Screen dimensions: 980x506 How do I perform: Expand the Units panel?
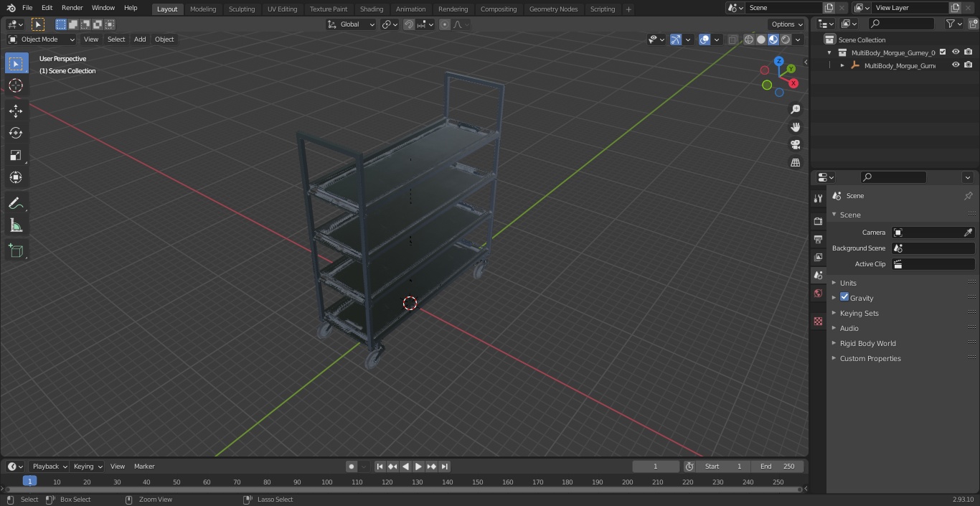848,283
